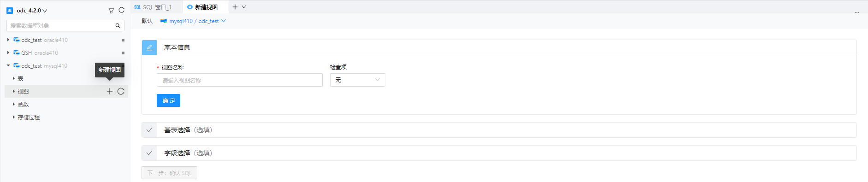Expand the GSH oracle410 database node
868x182 pixels.
click(8, 53)
